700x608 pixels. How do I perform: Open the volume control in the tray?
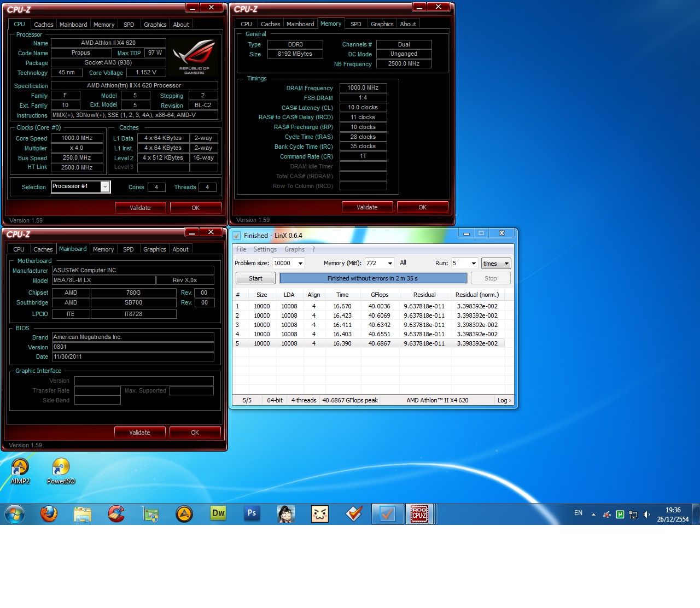[x=646, y=515]
